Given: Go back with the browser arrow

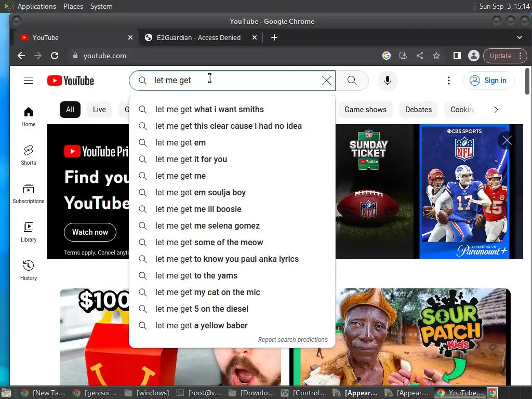Looking at the screenshot, I should coord(21,56).
